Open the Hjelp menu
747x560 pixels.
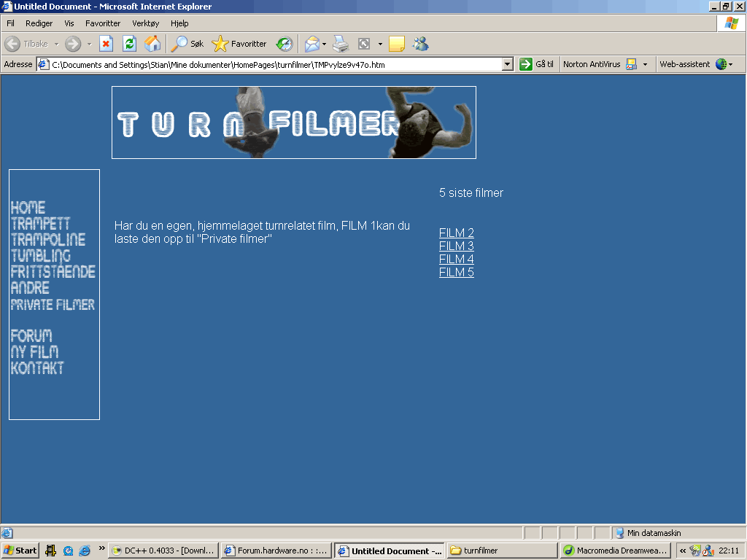(179, 23)
